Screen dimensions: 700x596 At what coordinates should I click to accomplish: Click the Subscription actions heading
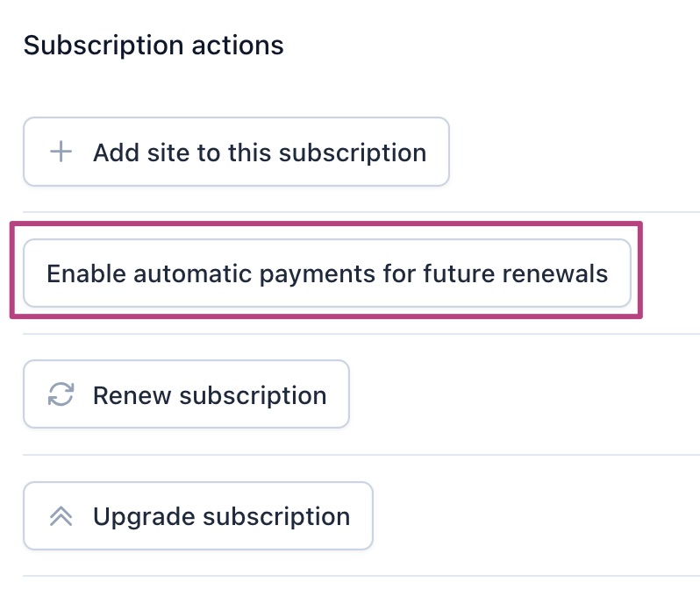154,46
